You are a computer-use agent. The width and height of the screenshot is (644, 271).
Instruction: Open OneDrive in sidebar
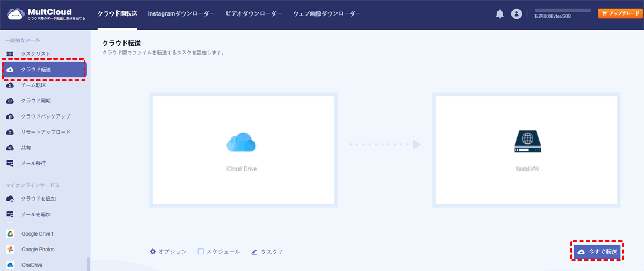coord(32,265)
